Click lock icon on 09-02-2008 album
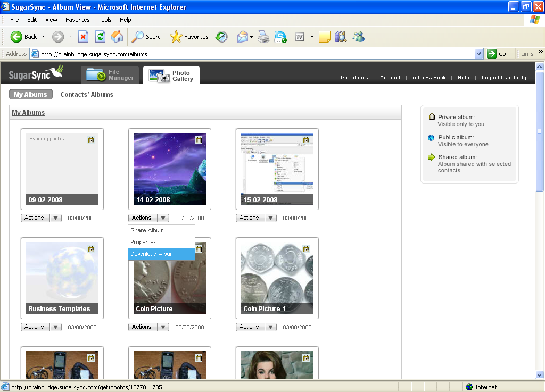545x392 pixels. pos(91,140)
